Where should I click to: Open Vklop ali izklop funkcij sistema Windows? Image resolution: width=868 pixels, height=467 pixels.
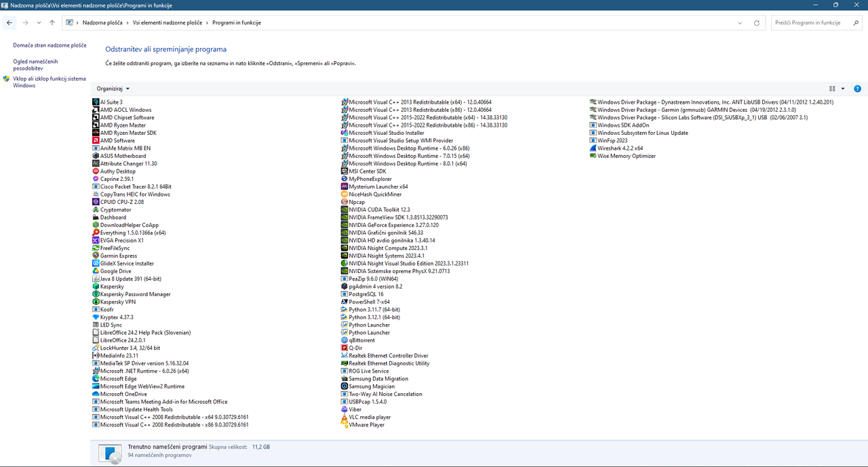coord(50,82)
